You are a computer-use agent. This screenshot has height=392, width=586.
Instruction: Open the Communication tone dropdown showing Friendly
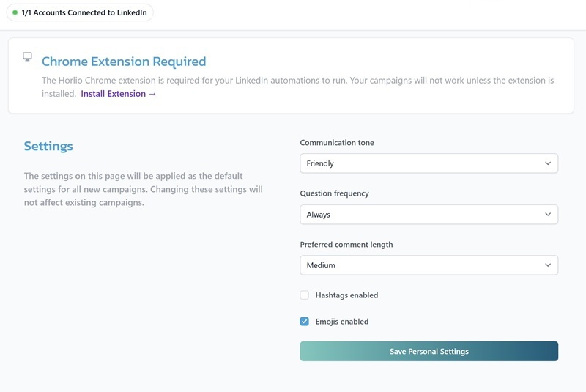click(429, 163)
